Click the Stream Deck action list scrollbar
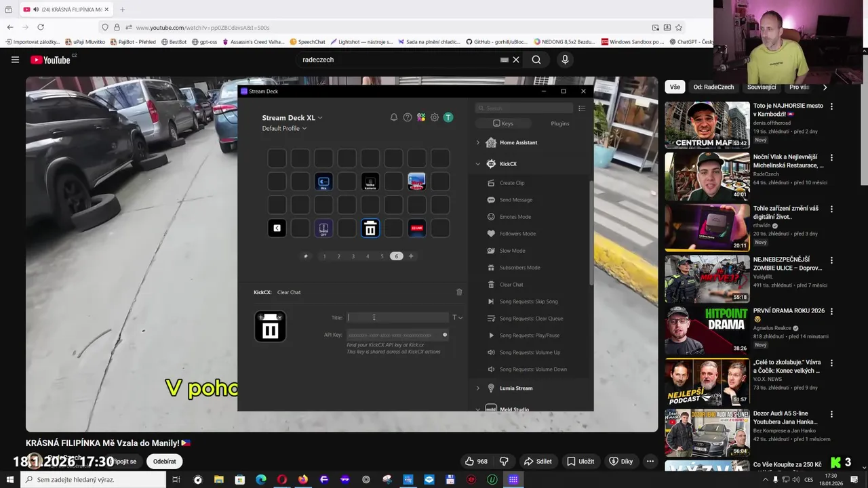Viewport: 868px width, 488px height. coord(591,232)
